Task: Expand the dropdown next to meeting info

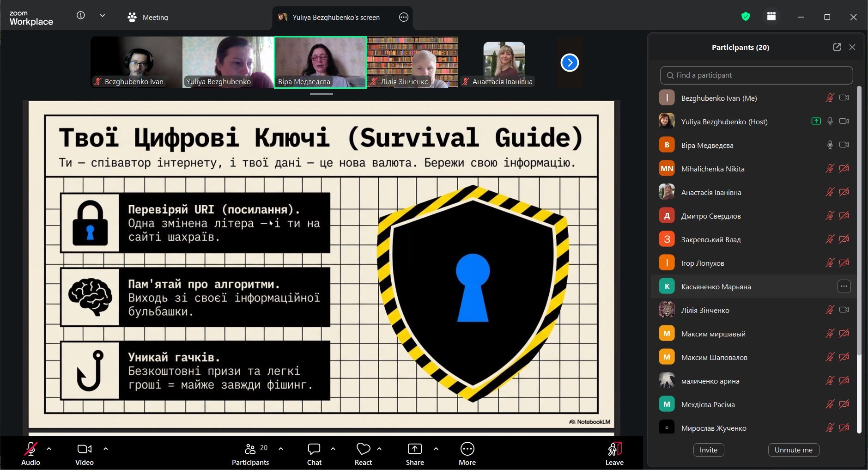Action: click(103, 16)
